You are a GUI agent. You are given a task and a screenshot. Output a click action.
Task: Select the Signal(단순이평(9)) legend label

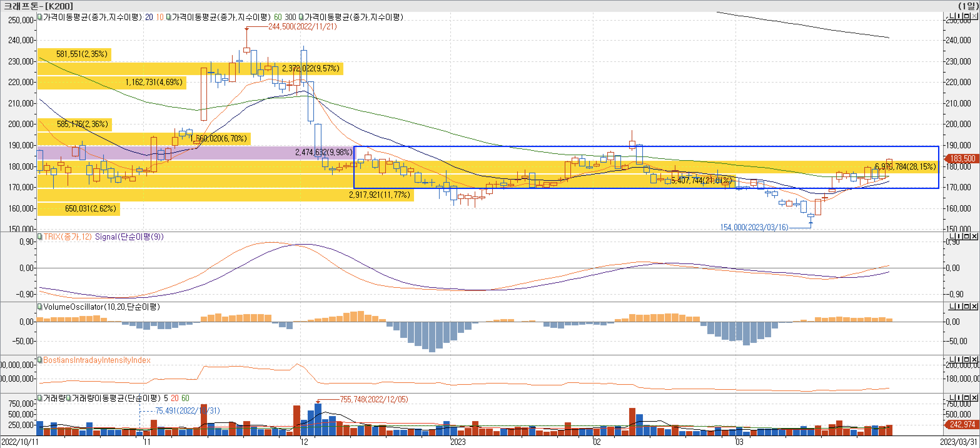click(x=129, y=237)
